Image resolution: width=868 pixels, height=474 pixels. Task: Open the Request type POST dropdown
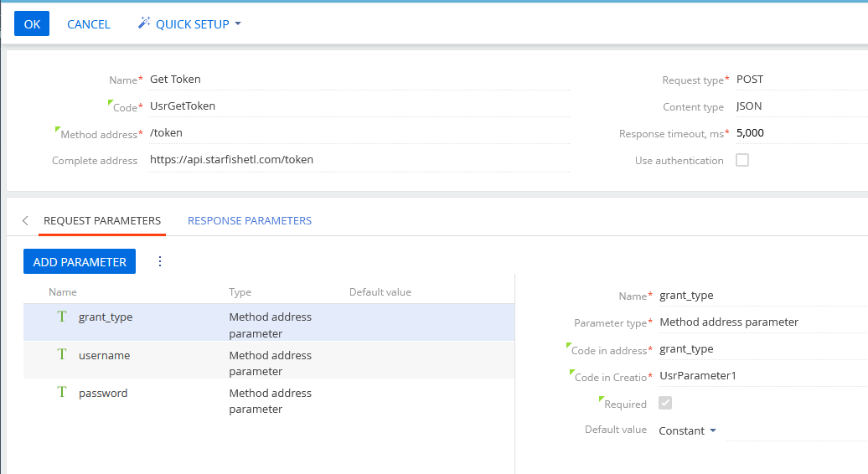click(802, 79)
